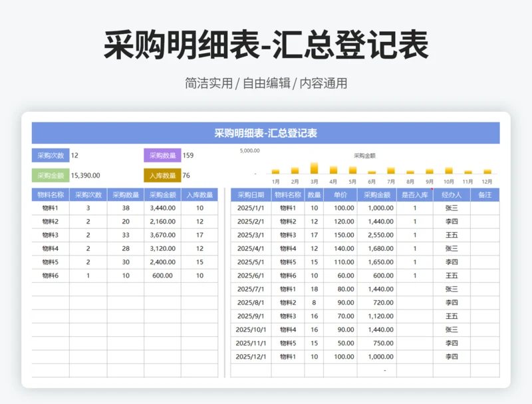
Task: Select 物料4 in the 2025/4/1 row
Action: [x=288, y=248]
